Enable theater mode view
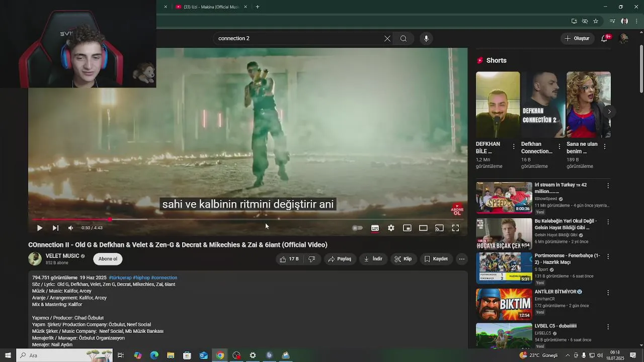The image size is (644, 362). tap(423, 228)
